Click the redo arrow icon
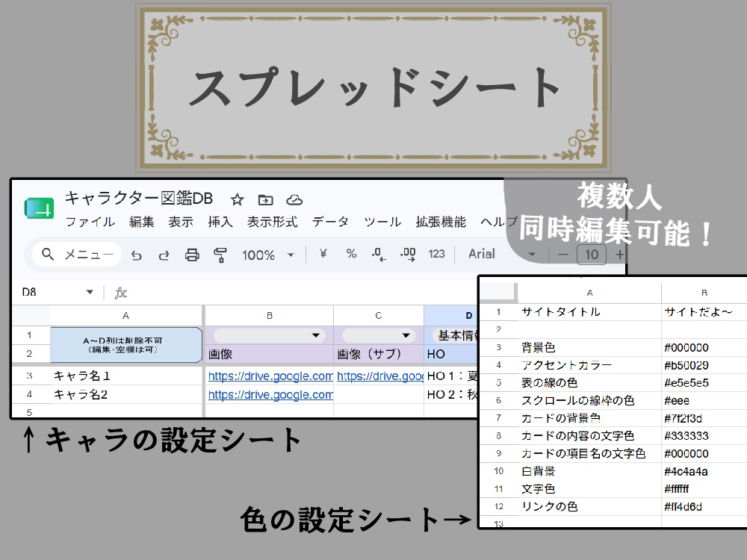Viewport: 747px width, 560px height. pyautogui.click(x=164, y=255)
